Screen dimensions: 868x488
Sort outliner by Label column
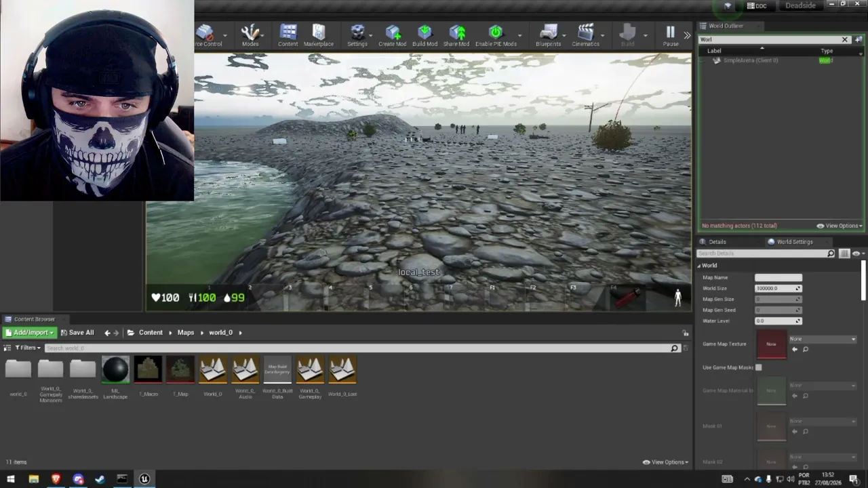point(714,51)
